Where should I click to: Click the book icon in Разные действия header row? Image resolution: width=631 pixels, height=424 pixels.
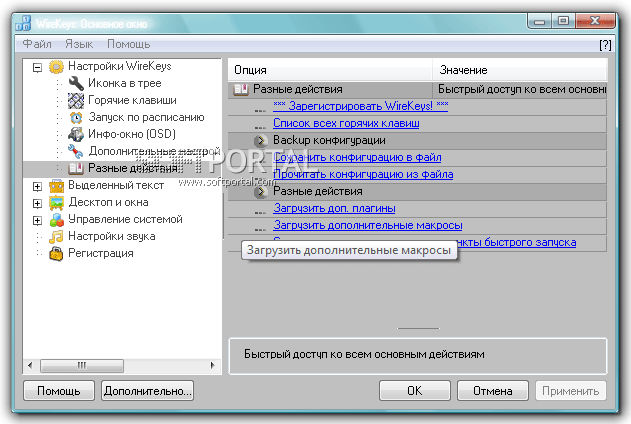click(x=241, y=89)
